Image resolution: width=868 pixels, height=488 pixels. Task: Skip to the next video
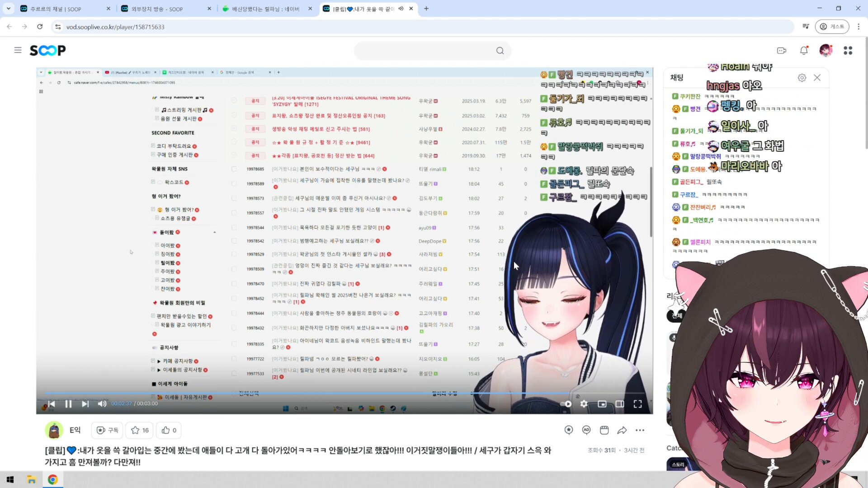tap(85, 404)
